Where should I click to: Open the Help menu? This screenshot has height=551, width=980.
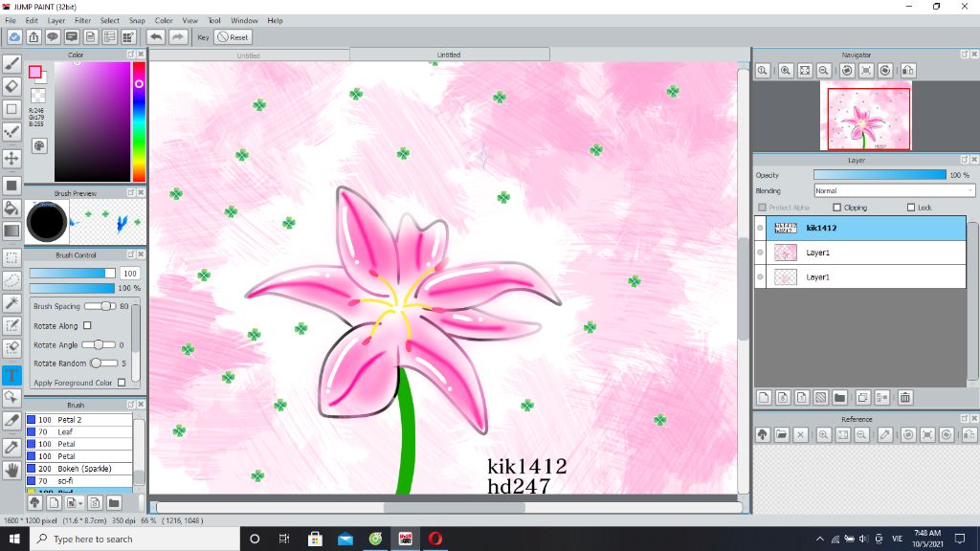tap(275, 21)
